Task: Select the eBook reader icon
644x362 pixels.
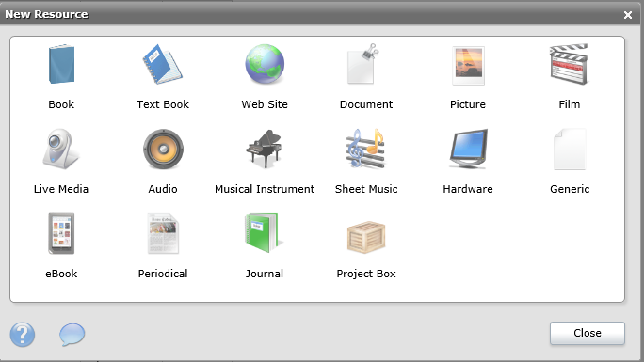Action: point(61,234)
